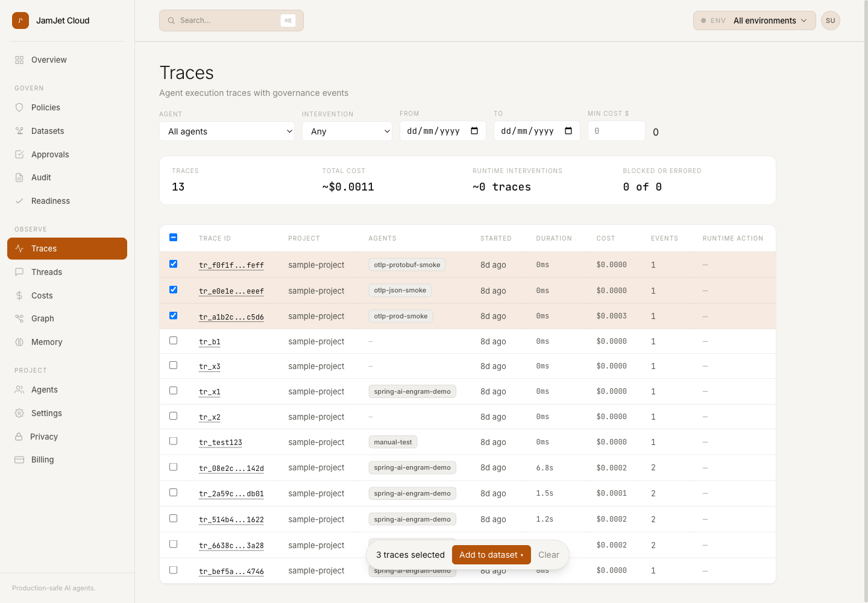The height and width of the screenshot is (603, 868).
Task: Open trace tr_6638c...3a28 link
Action: (231, 546)
